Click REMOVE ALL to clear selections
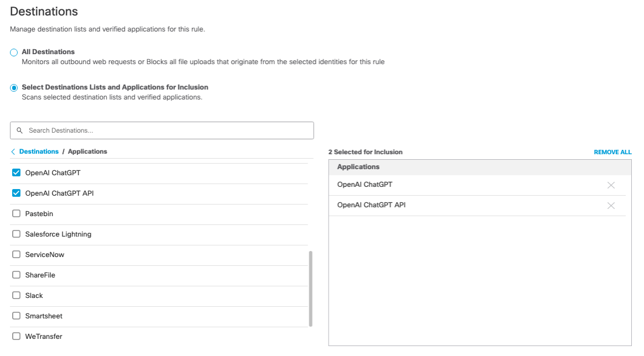Screen dimensions: 644x356 click(x=612, y=151)
